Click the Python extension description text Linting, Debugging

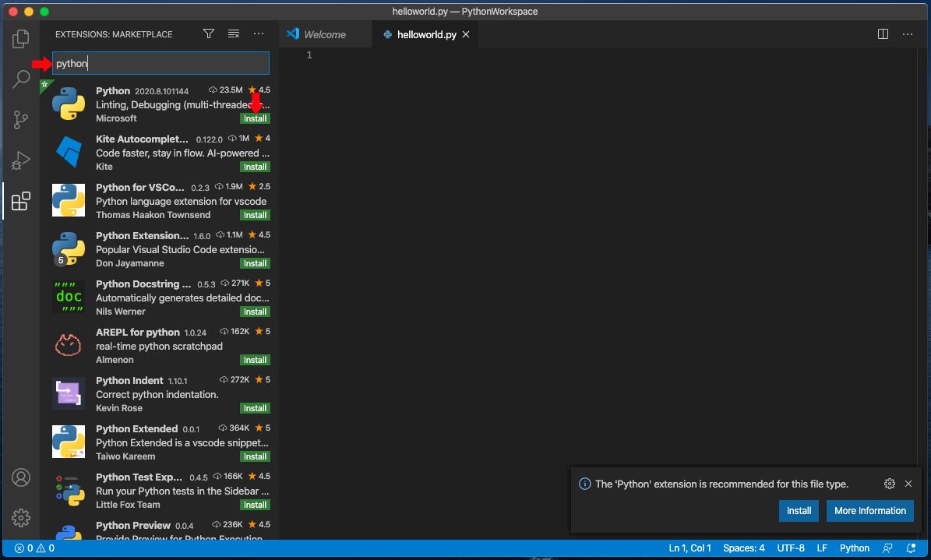183,104
